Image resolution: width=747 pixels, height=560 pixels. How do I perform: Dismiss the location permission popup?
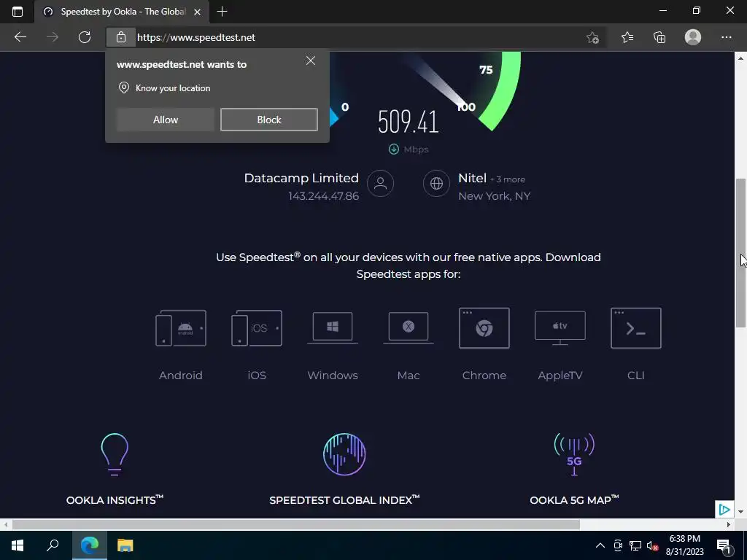tap(311, 61)
